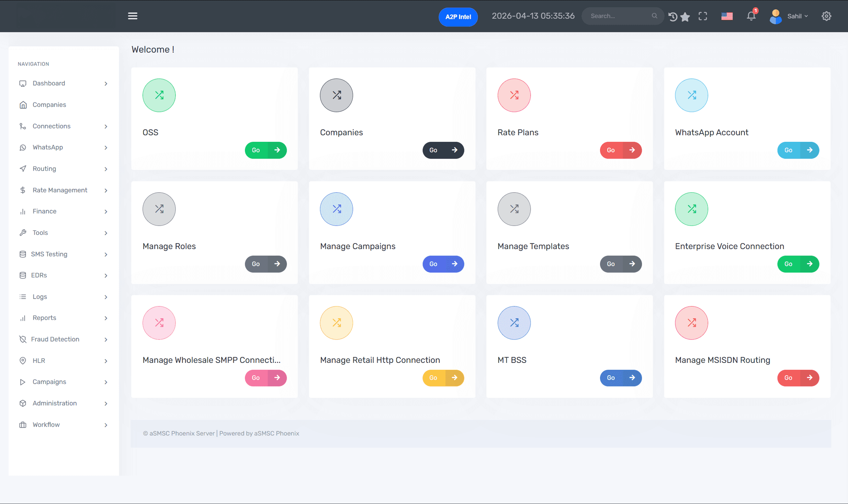Screen dimensions: 848x504
Task: Click Go on the Manage Roles card
Action: pyautogui.click(x=265, y=264)
